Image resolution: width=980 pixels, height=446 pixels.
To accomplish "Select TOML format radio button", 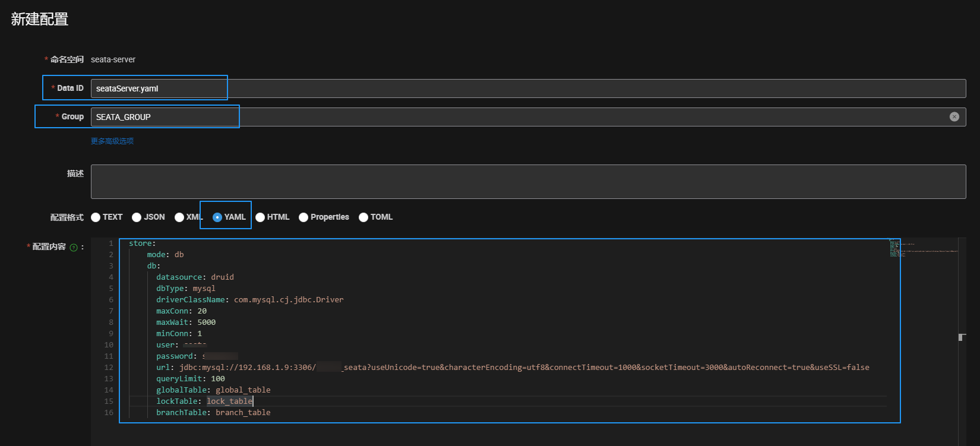I will [x=363, y=217].
